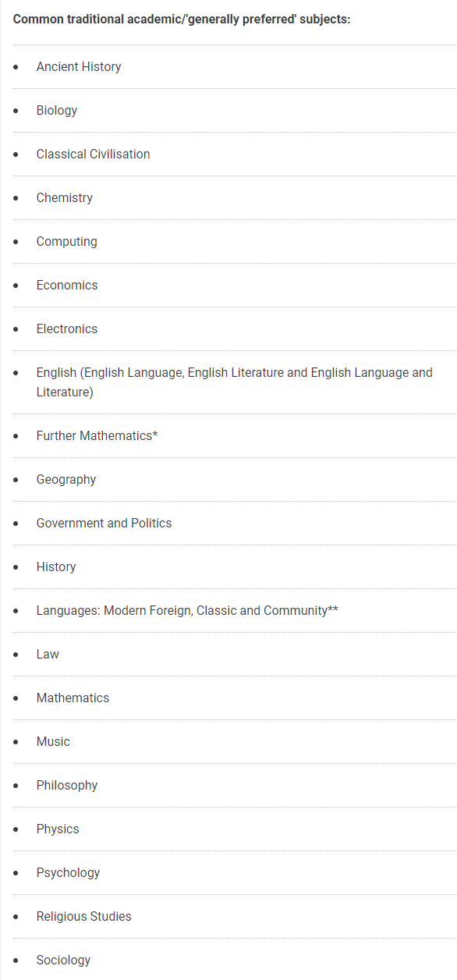Click the Geography subject
457x980 pixels.
[x=66, y=479]
